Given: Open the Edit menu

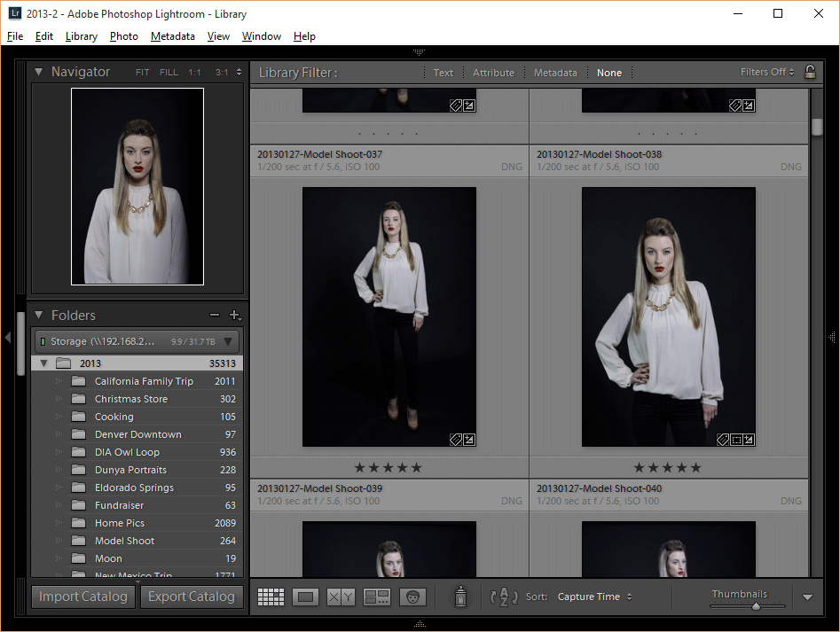Looking at the screenshot, I should [x=44, y=35].
